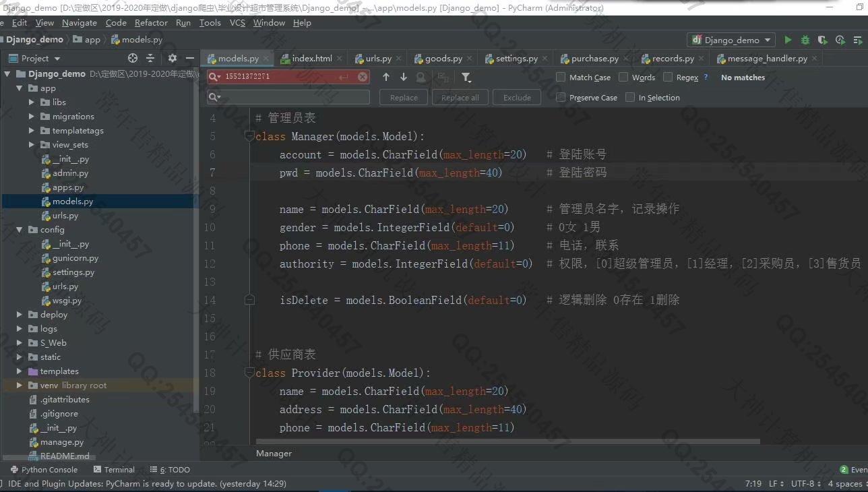Open the Tools menu
The height and width of the screenshot is (492, 868).
pos(210,23)
